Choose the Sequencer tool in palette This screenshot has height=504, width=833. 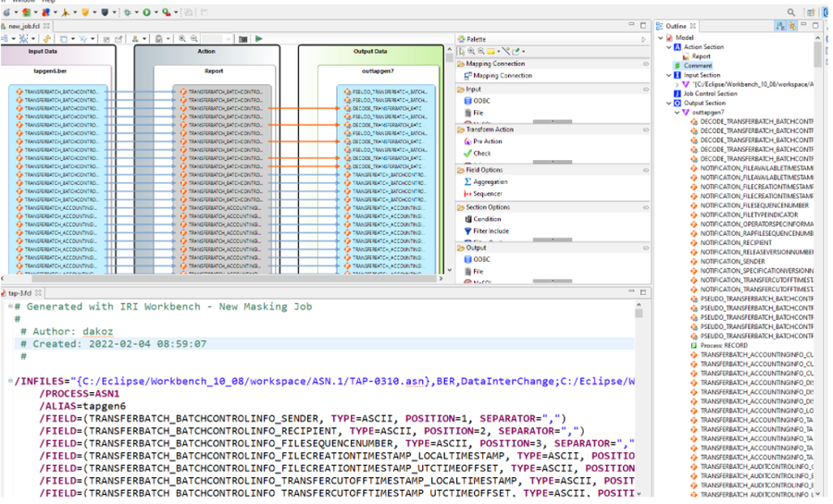click(x=488, y=193)
